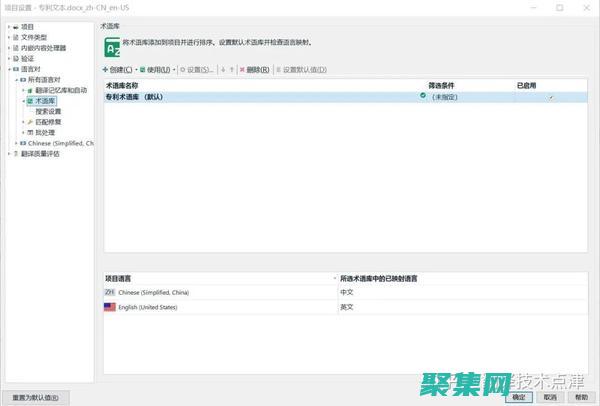Viewport: 600px width, 406px height.
Task: Select 术语库 in settings tree
Action: coord(45,101)
